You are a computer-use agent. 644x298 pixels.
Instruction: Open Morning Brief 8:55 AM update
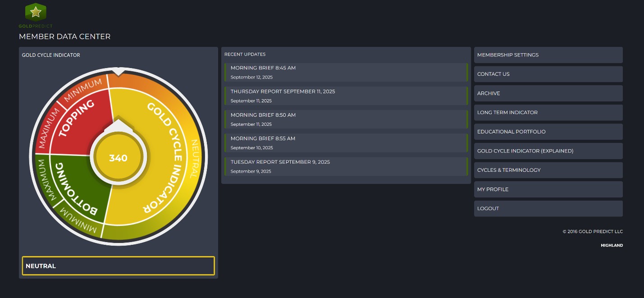346,142
